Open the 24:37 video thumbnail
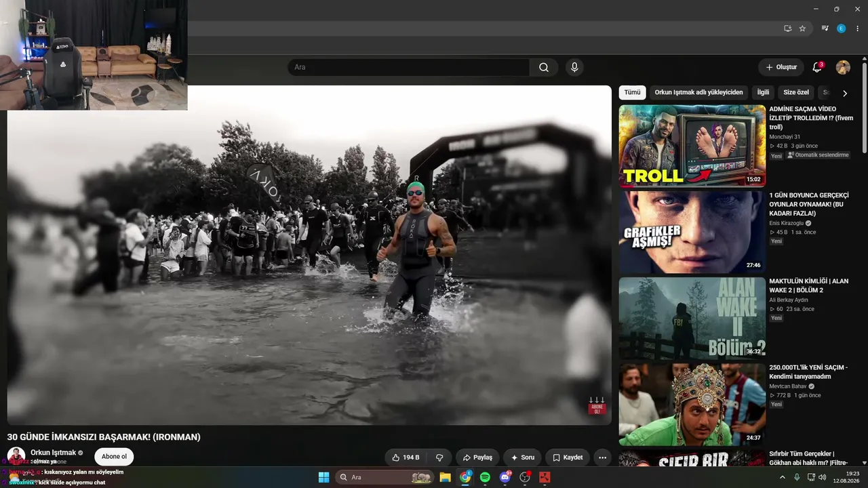Image resolution: width=868 pixels, height=488 pixels. point(692,405)
